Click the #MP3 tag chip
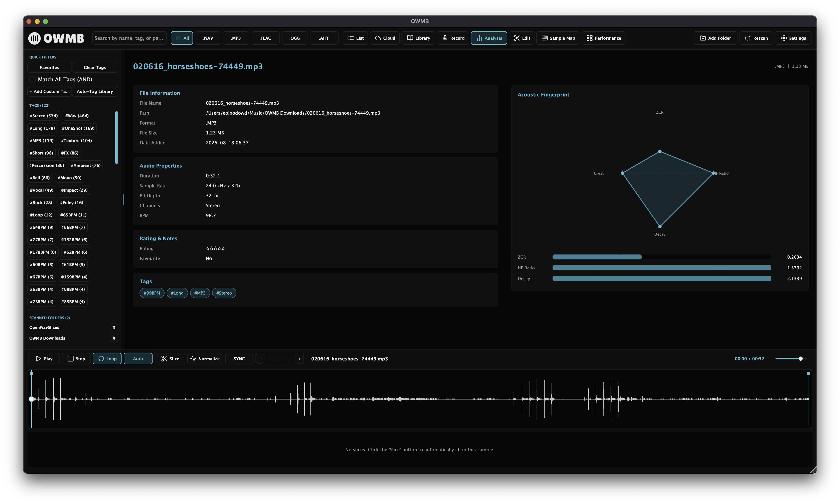 pos(200,293)
